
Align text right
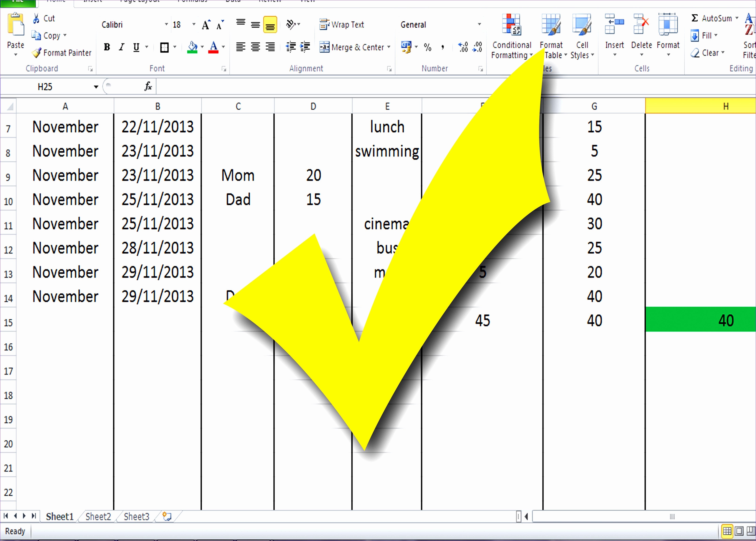pos(270,47)
